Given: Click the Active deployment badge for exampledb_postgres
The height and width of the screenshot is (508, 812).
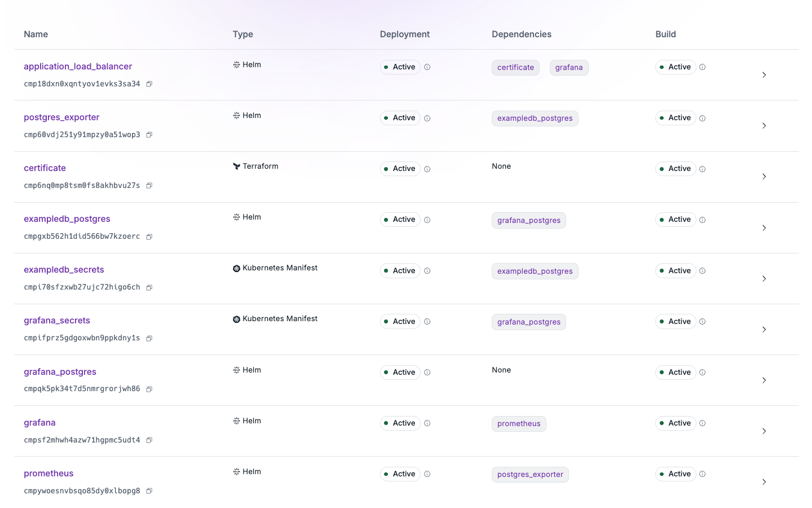Looking at the screenshot, I should tap(400, 219).
